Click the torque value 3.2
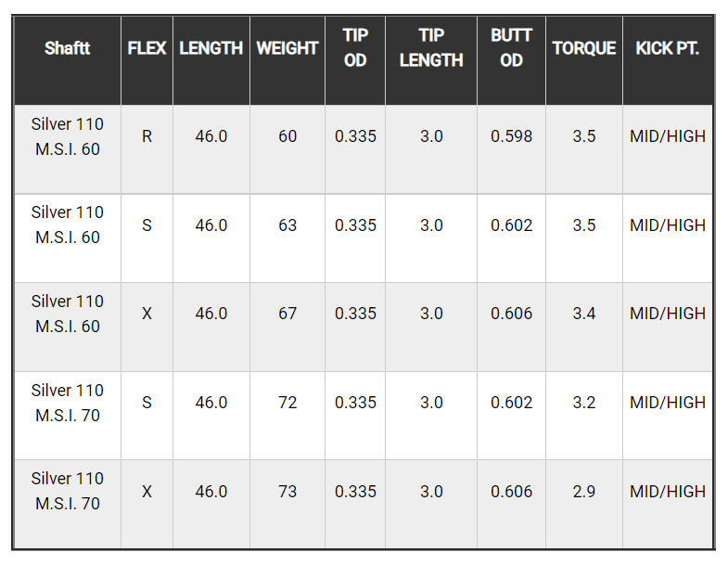Image resolution: width=728 pixels, height=565 pixels. (x=584, y=403)
